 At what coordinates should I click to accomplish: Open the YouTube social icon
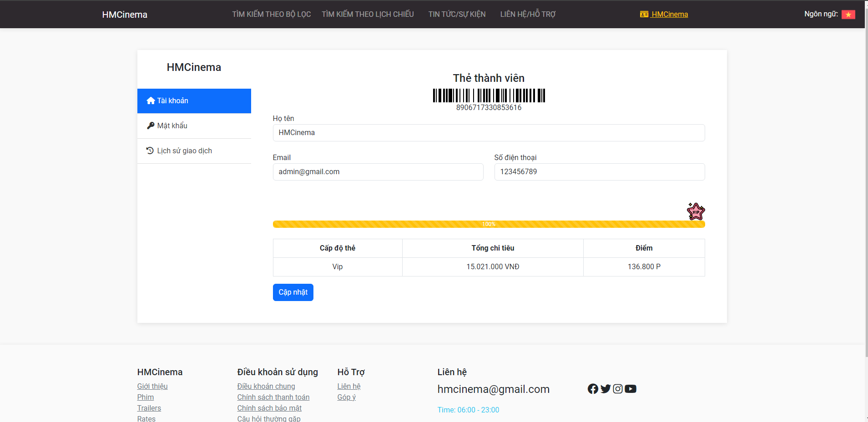631,389
